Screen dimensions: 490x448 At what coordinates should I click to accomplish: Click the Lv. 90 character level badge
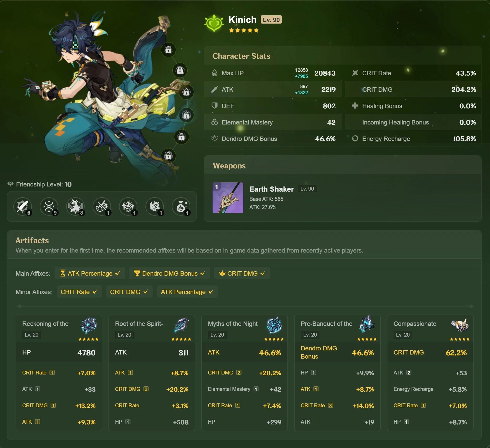pos(271,20)
